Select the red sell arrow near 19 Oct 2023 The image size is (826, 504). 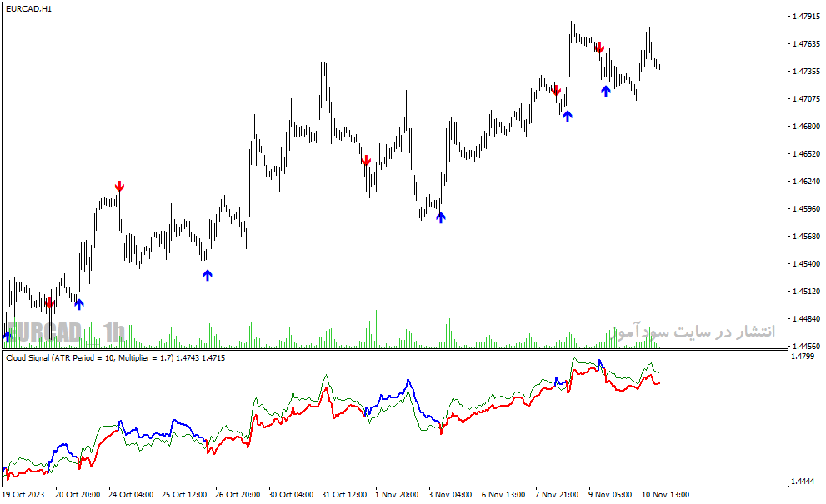pos(49,303)
